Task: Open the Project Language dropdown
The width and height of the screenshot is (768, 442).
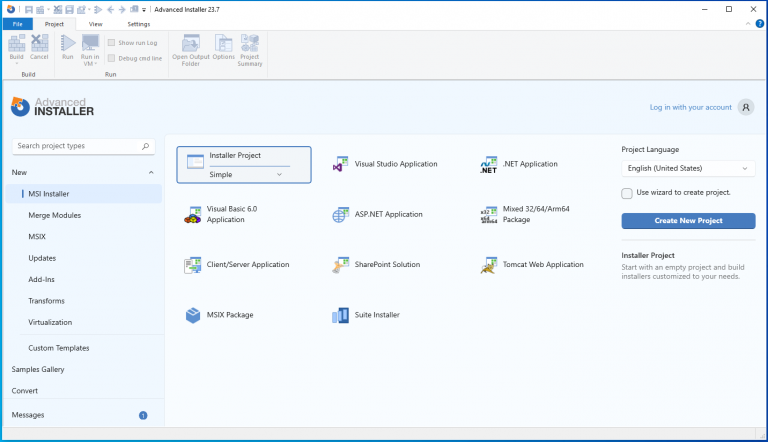Action: [x=688, y=169]
